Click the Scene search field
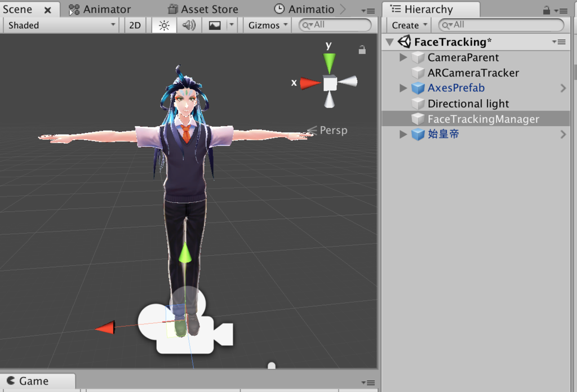577x392 pixels. click(335, 25)
